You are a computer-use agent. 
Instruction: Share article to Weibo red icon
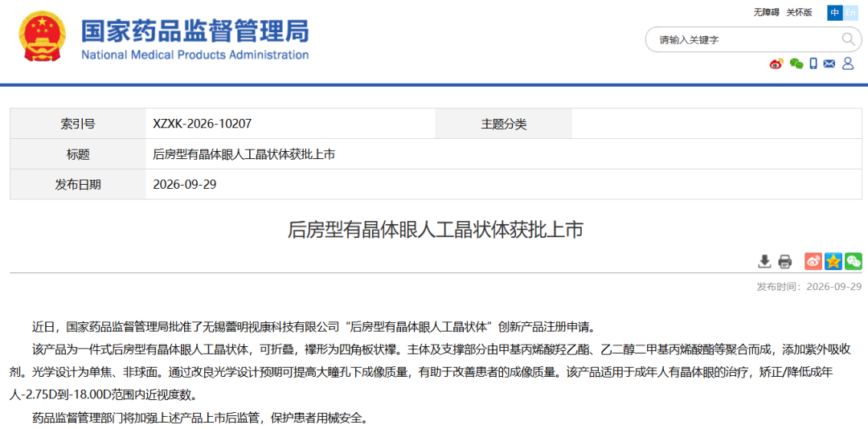[813, 261]
